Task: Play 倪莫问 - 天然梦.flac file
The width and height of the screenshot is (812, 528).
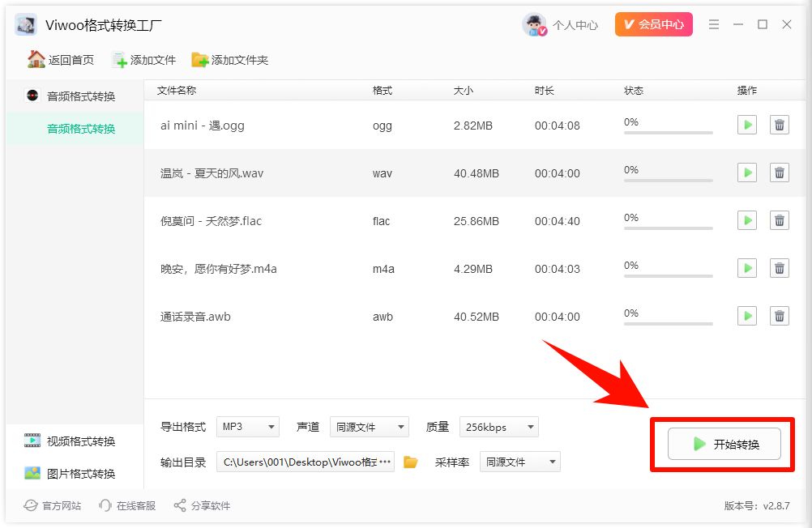Action: [746, 220]
